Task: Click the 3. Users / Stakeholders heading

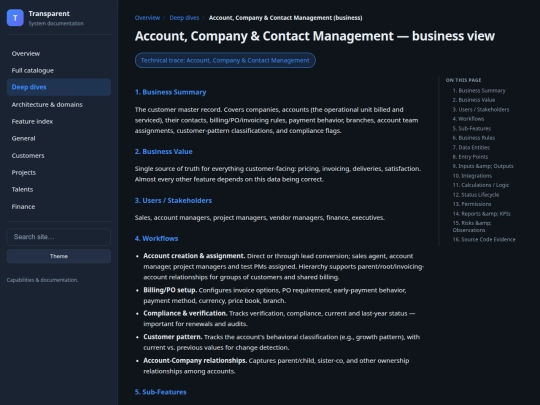Action: 173,200
